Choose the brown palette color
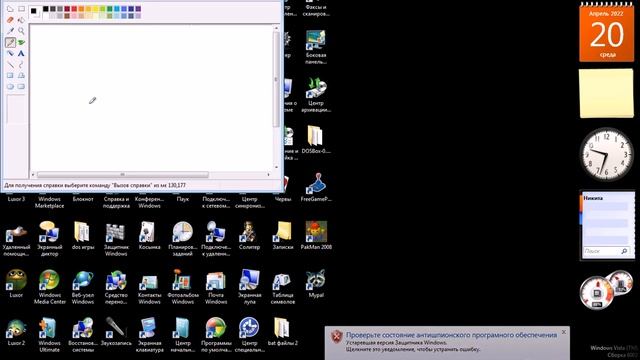 [x=67, y=16]
